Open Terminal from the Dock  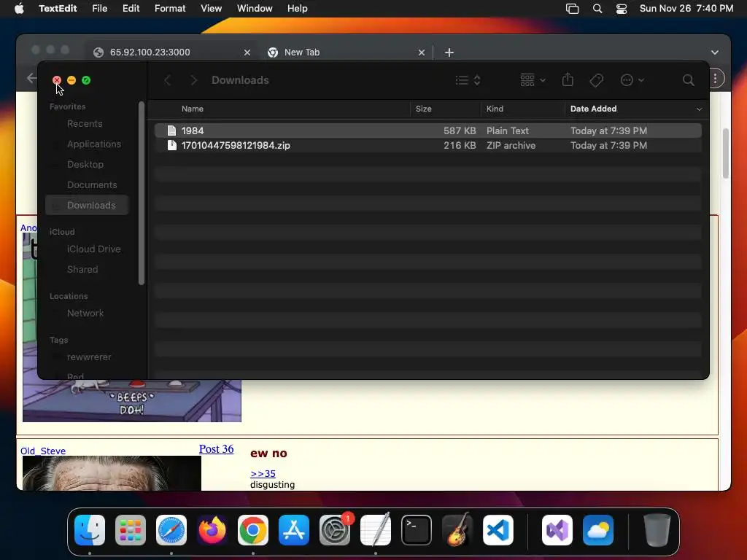[417, 530]
